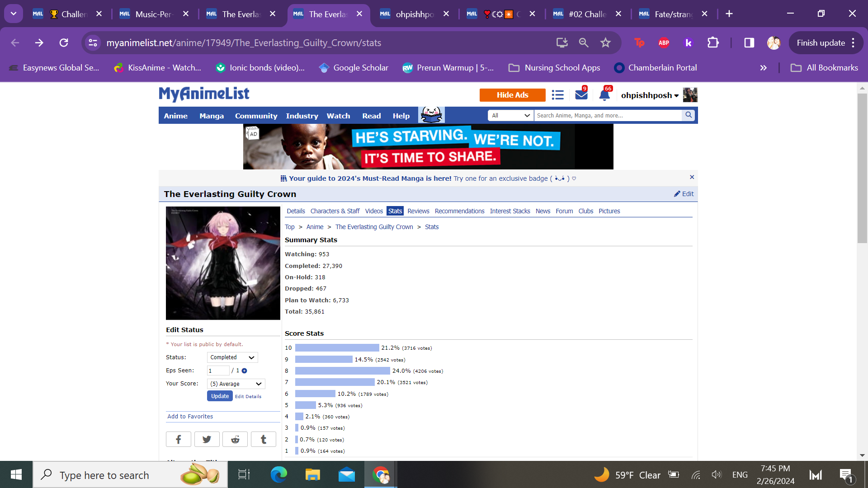Expand the Status Completed dropdown

click(x=232, y=357)
